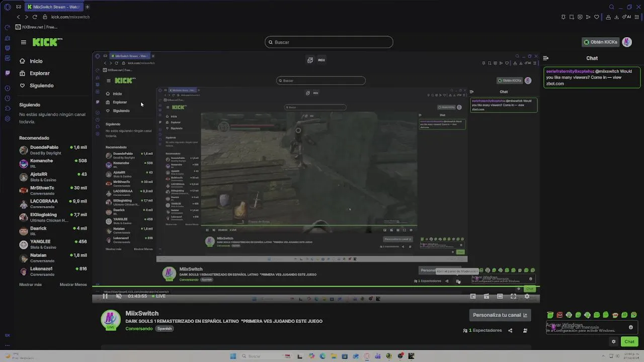Image resolution: width=644 pixels, height=362 pixels.
Task: Open the NXBrew.net bookmark
Action: click(x=36, y=27)
